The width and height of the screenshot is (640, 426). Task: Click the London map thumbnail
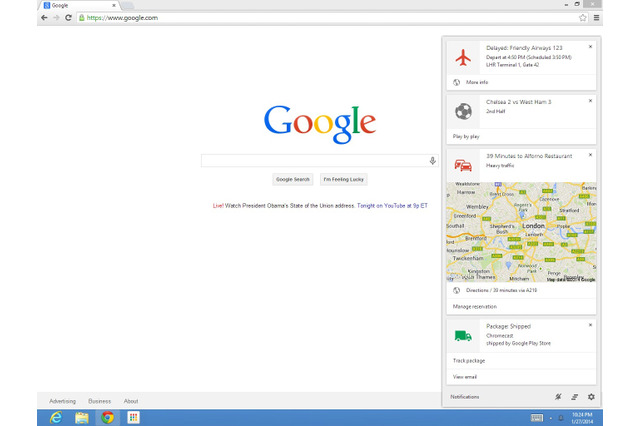521,232
